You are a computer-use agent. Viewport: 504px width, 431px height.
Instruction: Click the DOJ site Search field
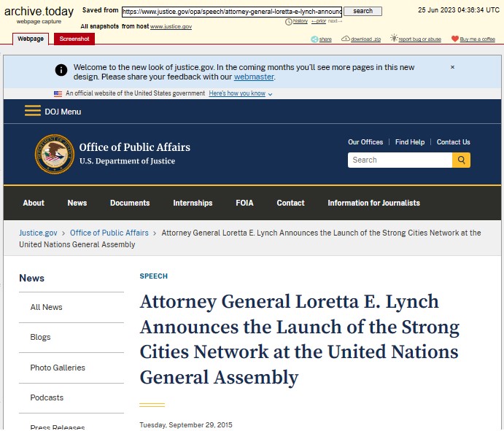pyautogui.click(x=400, y=160)
